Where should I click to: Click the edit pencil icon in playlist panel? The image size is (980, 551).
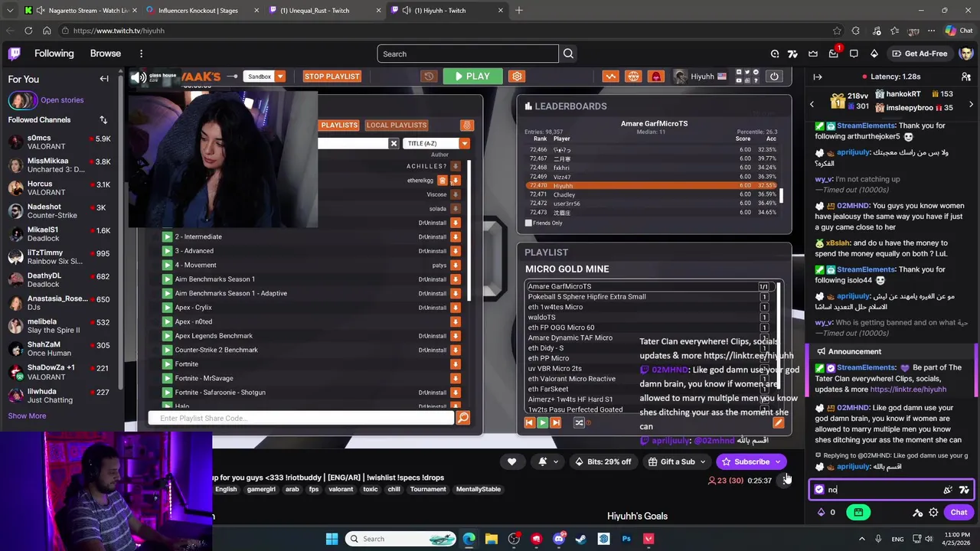pyautogui.click(x=778, y=422)
